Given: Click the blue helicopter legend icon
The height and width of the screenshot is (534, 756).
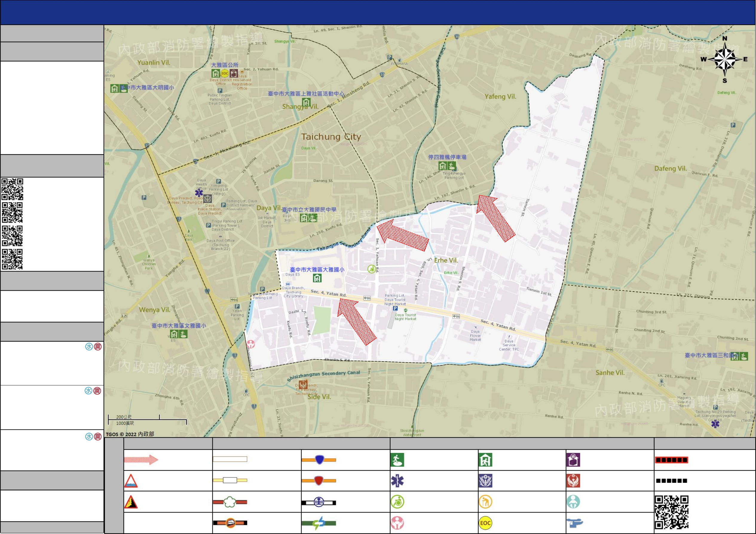Looking at the screenshot, I should point(575,523).
